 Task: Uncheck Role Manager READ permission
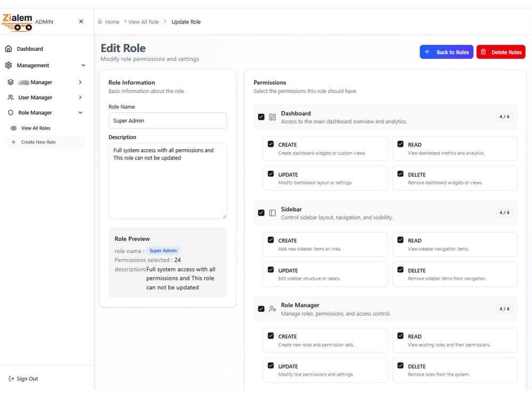click(401, 336)
